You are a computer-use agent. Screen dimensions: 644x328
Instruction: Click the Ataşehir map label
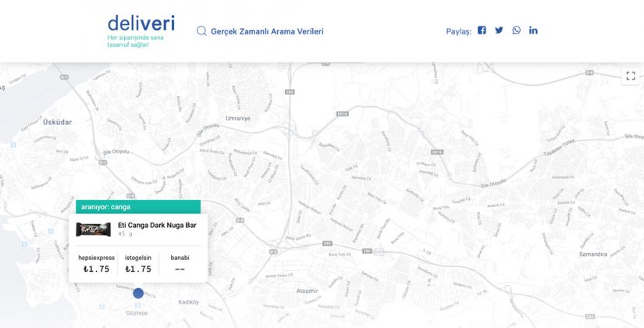pyautogui.click(x=308, y=291)
